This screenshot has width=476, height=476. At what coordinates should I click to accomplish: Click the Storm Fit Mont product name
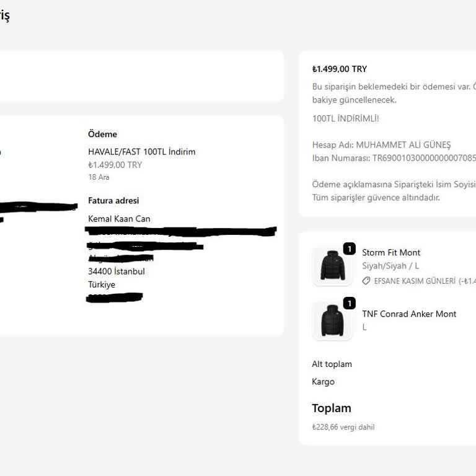[x=391, y=252]
